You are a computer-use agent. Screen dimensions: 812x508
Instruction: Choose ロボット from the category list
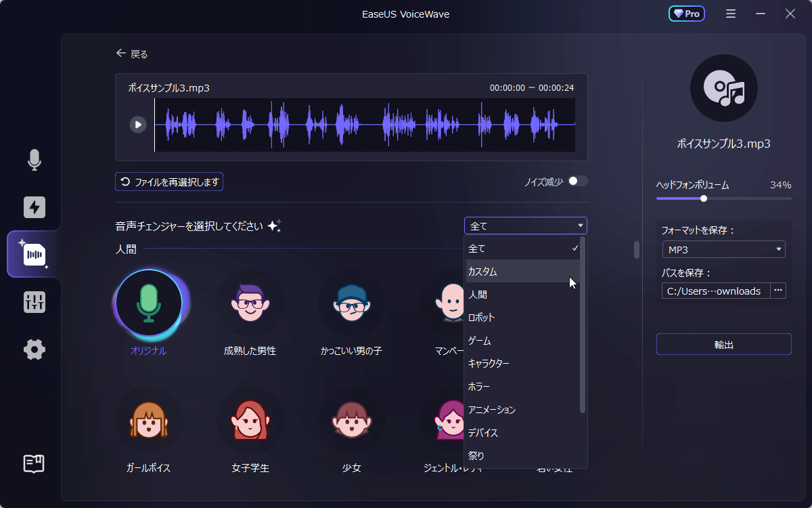coord(522,318)
